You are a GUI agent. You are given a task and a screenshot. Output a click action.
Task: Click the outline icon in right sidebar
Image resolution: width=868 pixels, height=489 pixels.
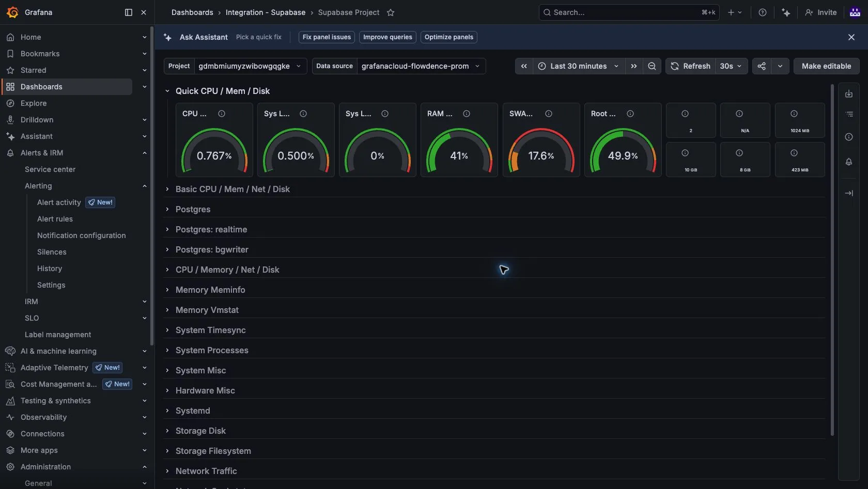tap(849, 114)
